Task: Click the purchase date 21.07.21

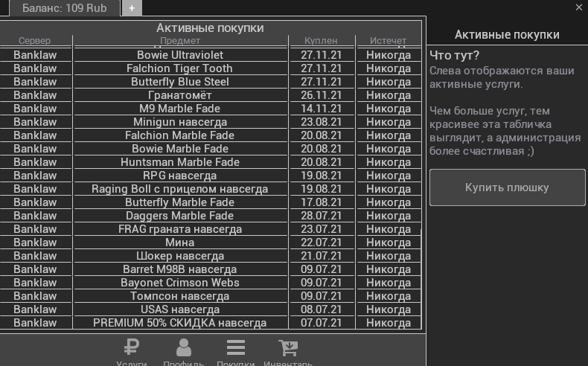Action: coord(322,256)
